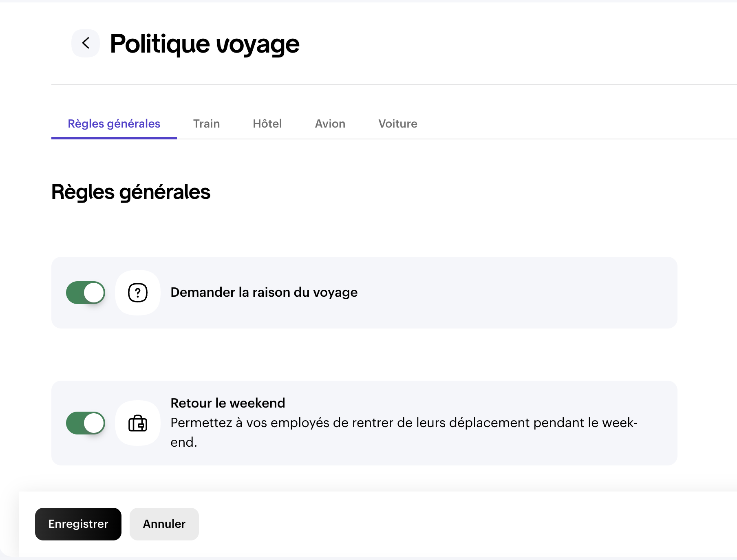Switch to the Train tab
This screenshot has width=737, height=560.
click(206, 124)
